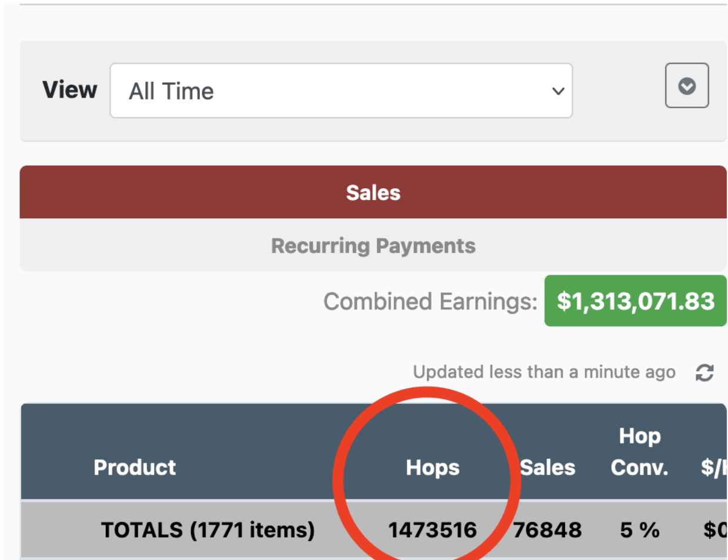Switch to the Recurring Payments tab
Viewport: 728px width, 560px height.
[373, 246]
